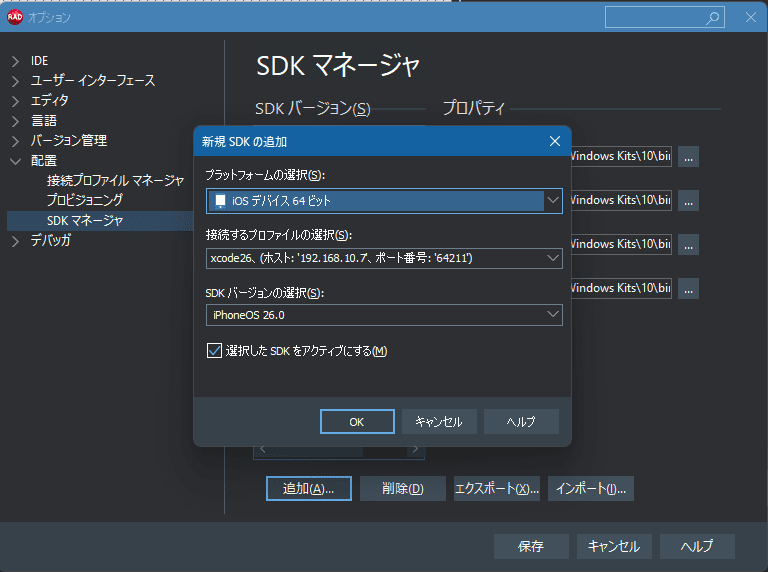Expand the ユーザー インターフェース node
Image resolution: width=768 pixels, height=572 pixels.
pos(15,81)
